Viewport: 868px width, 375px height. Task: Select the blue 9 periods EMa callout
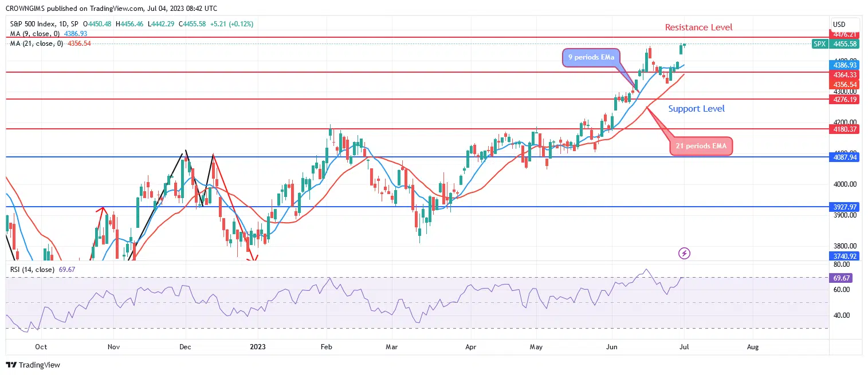(591, 58)
